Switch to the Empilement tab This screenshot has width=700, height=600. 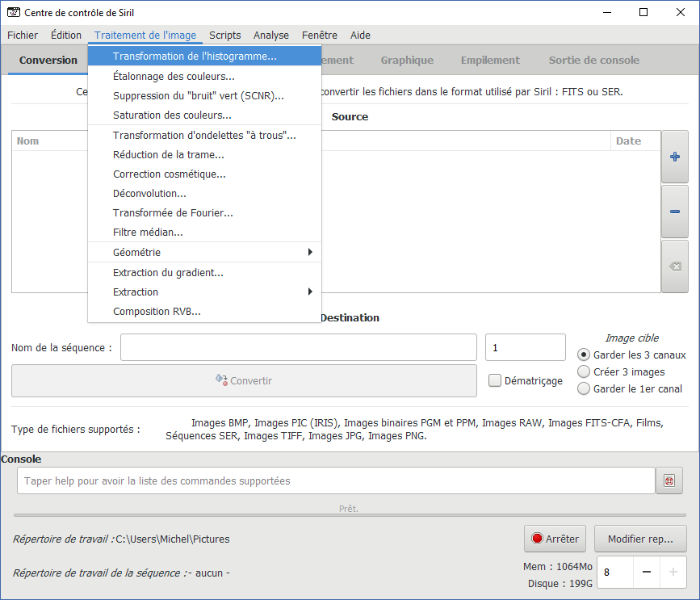coord(490,61)
